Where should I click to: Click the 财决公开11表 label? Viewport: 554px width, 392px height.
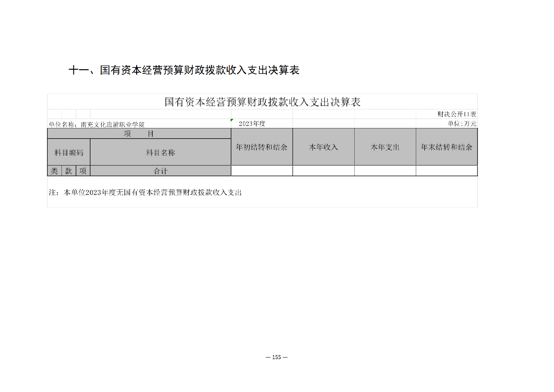pos(457,114)
